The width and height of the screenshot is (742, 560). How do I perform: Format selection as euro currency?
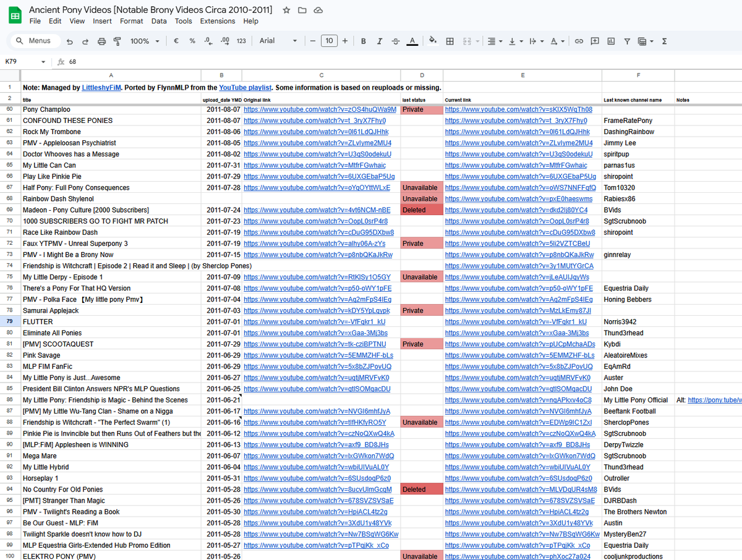(x=176, y=41)
